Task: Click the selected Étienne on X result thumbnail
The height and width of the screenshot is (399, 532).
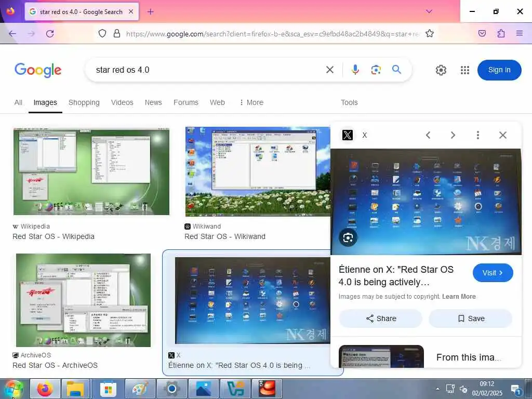Action: [252, 300]
